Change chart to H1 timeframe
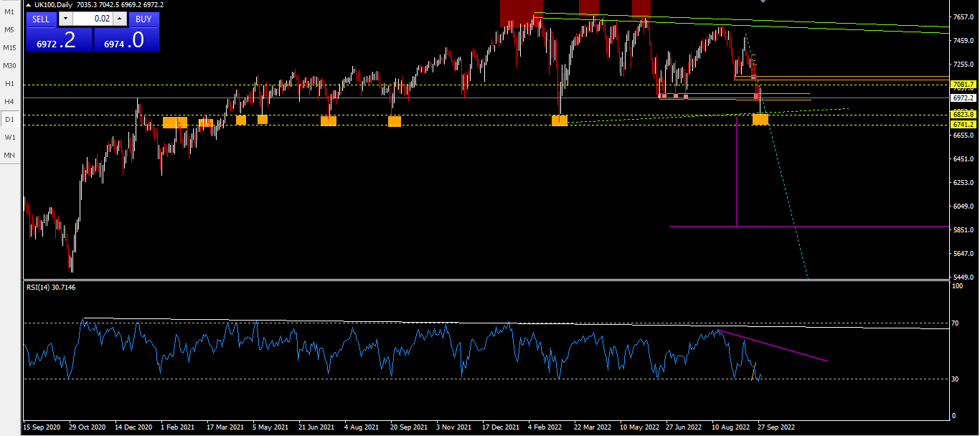The image size is (980, 436). coord(9,84)
